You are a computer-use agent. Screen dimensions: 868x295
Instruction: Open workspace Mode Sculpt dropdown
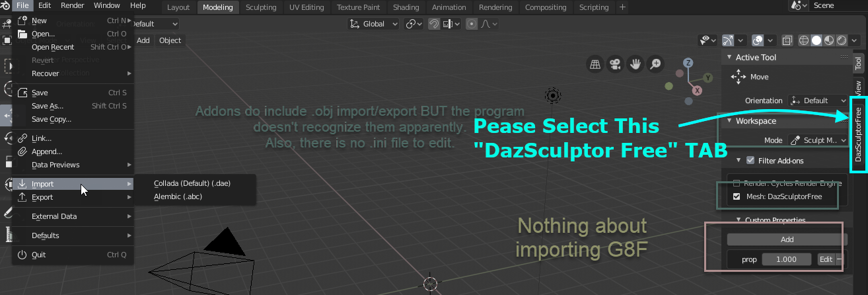(818, 140)
